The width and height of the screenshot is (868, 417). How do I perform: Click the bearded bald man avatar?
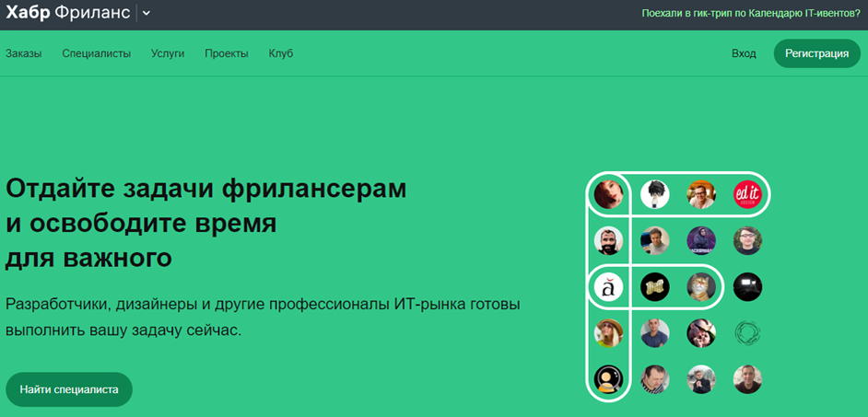coord(608,240)
